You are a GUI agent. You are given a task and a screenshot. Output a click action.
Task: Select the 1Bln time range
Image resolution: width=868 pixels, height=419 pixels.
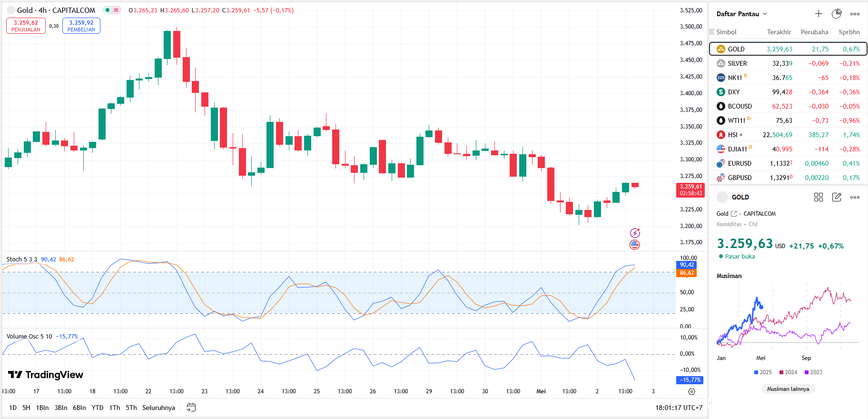click(42, 408)
